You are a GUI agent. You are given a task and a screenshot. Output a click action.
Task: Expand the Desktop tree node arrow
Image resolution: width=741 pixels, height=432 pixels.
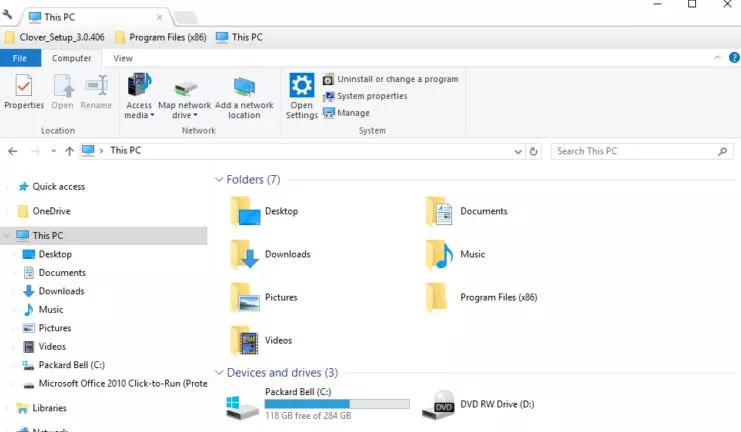pyautogui.click(x=13, y=254)
